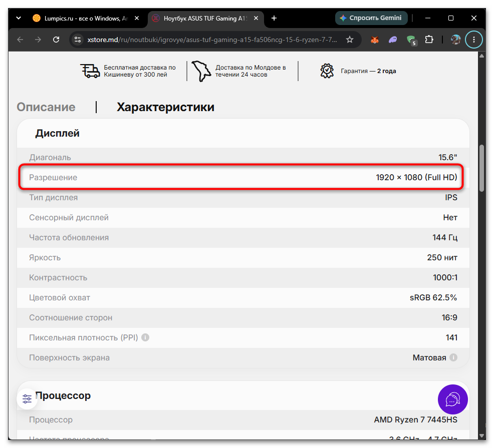Click the page vertical scrollbar thumb
The width and height of the screenshot is (494, 448).
point(481,168)
